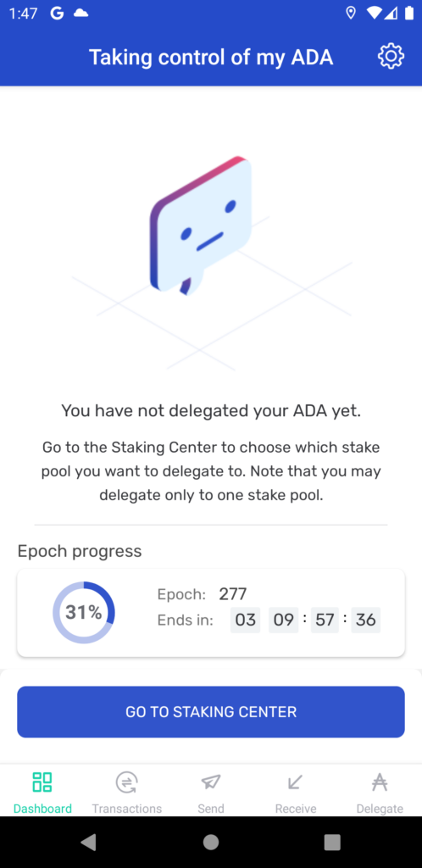Tap the seconds countdown box 36
422x868 pixels.
tap(365, 620)
